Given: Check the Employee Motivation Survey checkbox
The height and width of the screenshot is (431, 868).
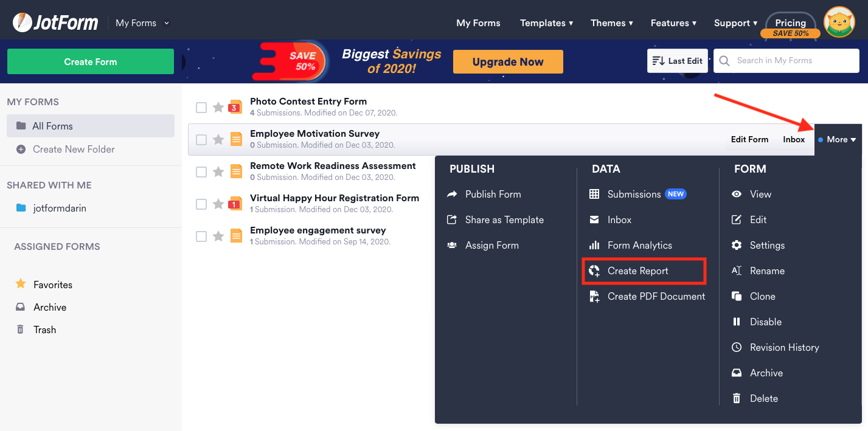Looking at the screenshot, I should [x=201, y=140].
